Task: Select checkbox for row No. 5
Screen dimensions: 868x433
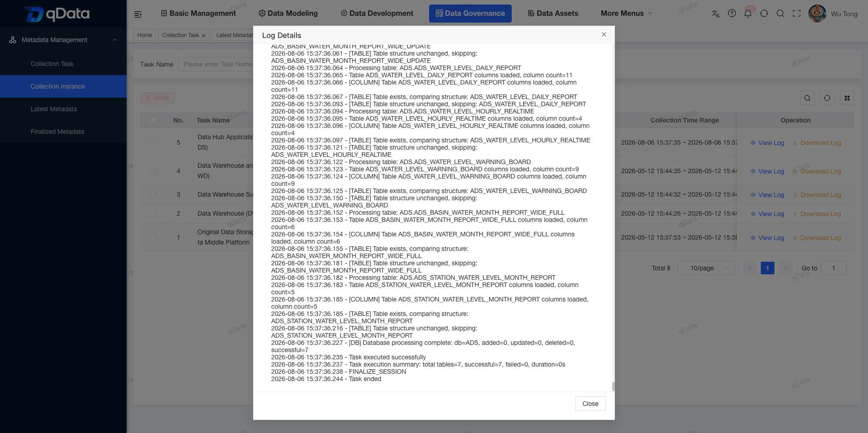Action: coord(153,142)
